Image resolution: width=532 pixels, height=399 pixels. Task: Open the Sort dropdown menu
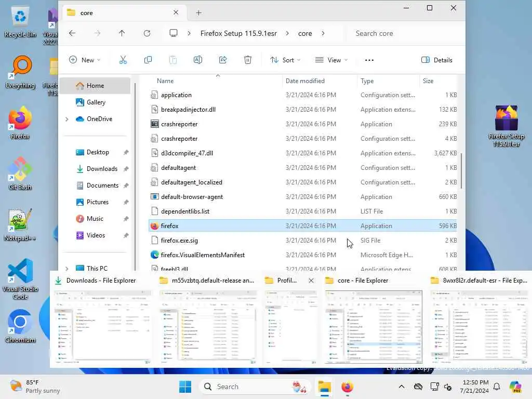(x=285, y=60)
